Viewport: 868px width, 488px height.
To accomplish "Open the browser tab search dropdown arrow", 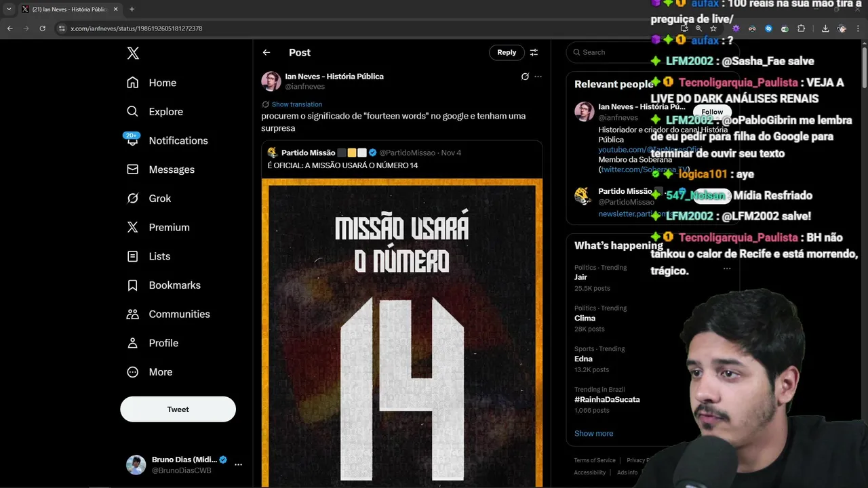I will (x=9, y=9).
